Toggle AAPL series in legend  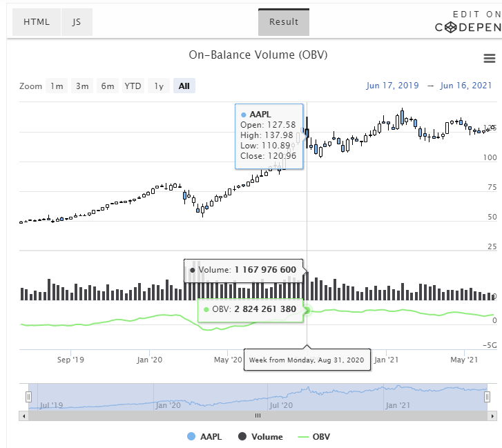point(204,436)
